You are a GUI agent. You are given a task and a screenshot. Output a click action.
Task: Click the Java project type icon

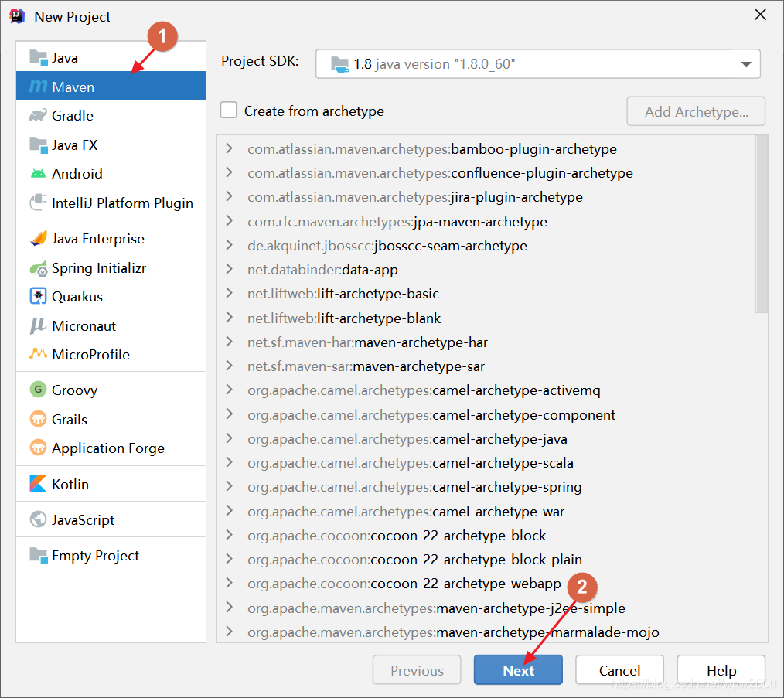click(39, 58)
